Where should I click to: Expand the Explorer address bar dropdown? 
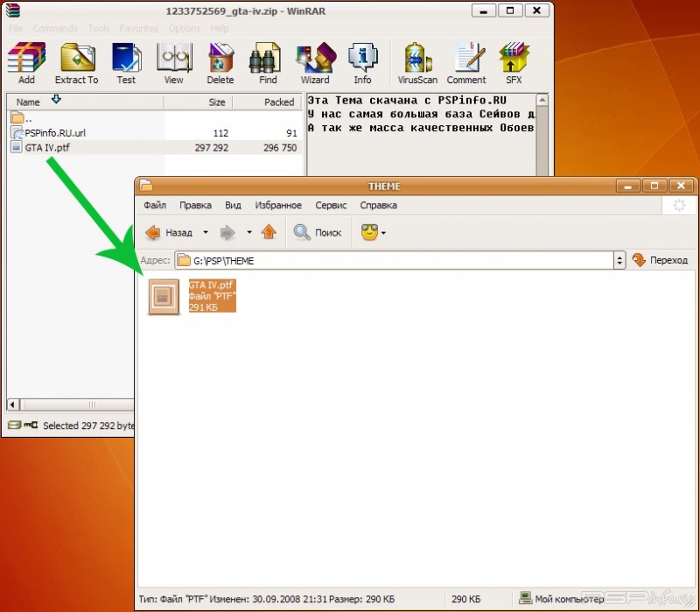tap(619, 260)
